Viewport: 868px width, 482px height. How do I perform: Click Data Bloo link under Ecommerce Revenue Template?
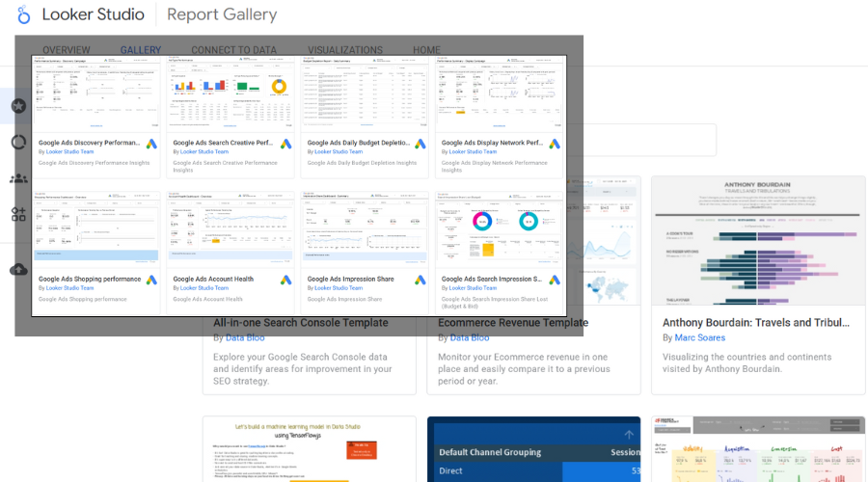tap(469, 338)
